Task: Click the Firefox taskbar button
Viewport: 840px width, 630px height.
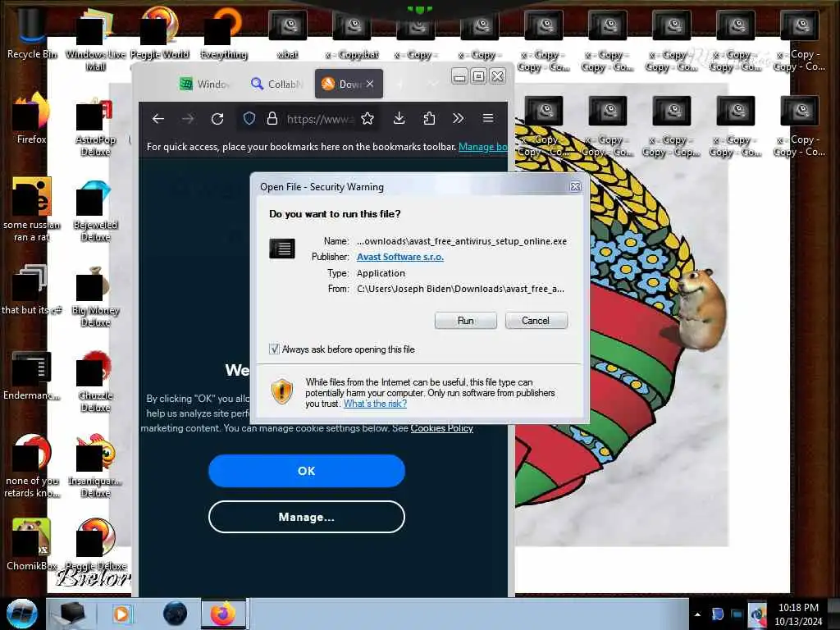Action: pos(223,614)
